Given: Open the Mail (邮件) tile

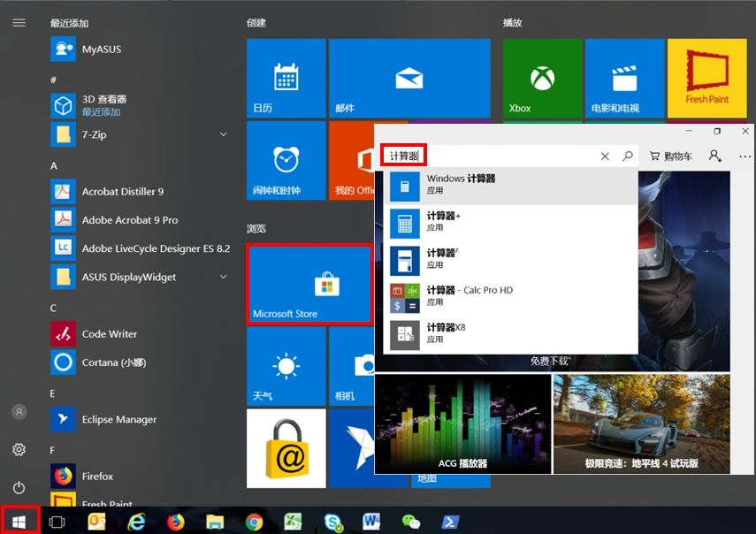Looking at the screenshot, I should pyautogui.click(x=409, y=79).
